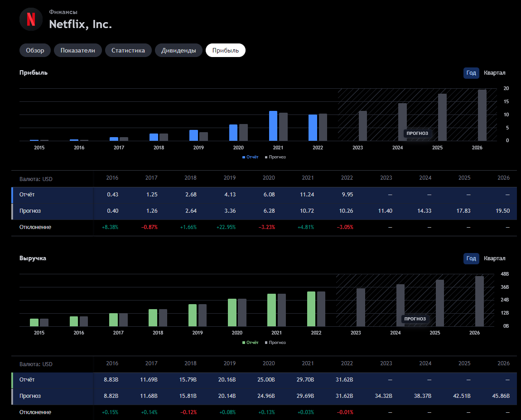Click the Выручка section heading

tap(33, 258)
